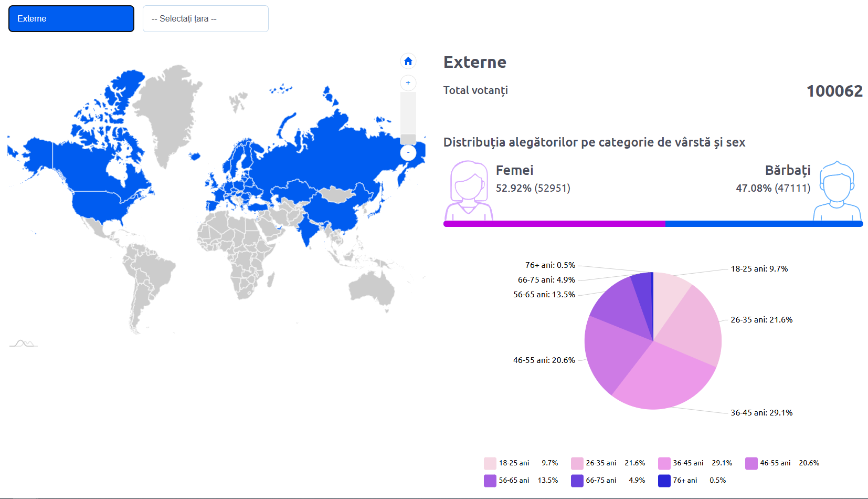Image resolution: width=868 pixels, height=499 pixels.
Task: Click the male voter silhouette icon
Action: click(837, 191)
